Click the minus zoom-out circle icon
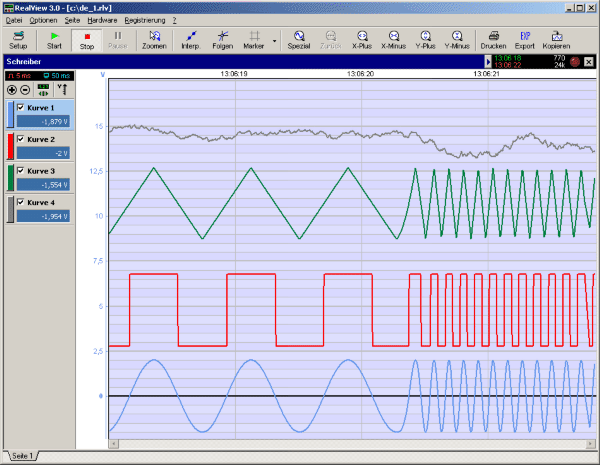This screenshot has height=465, width=600. pos(25,90)
